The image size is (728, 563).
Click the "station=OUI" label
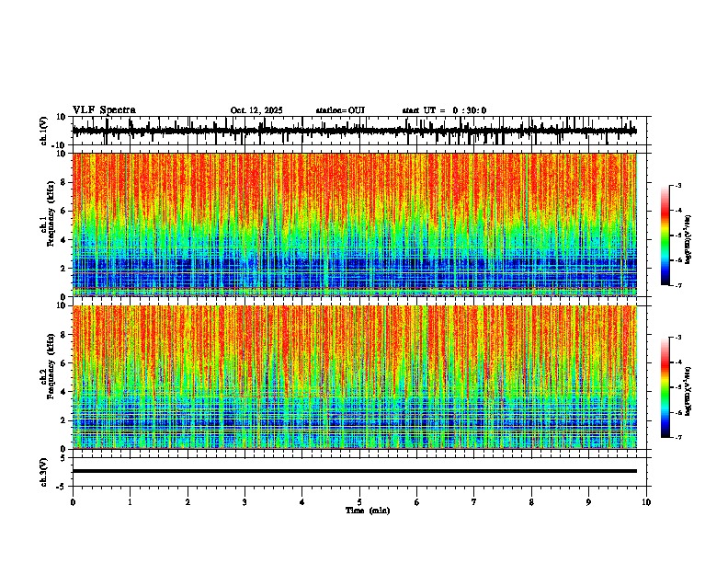coord(340,110)
